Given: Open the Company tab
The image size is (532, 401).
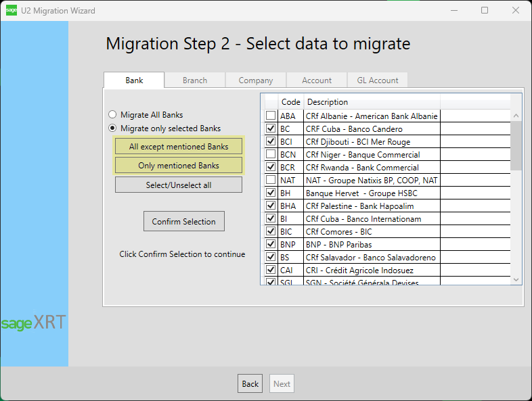Looking at the screenshot, I should pos(256,80).
